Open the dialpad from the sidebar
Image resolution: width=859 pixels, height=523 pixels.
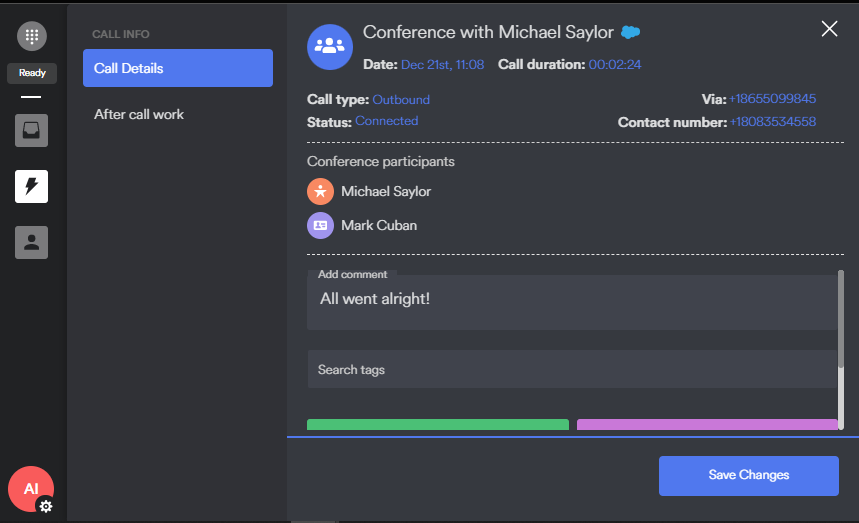click(32, 36)
